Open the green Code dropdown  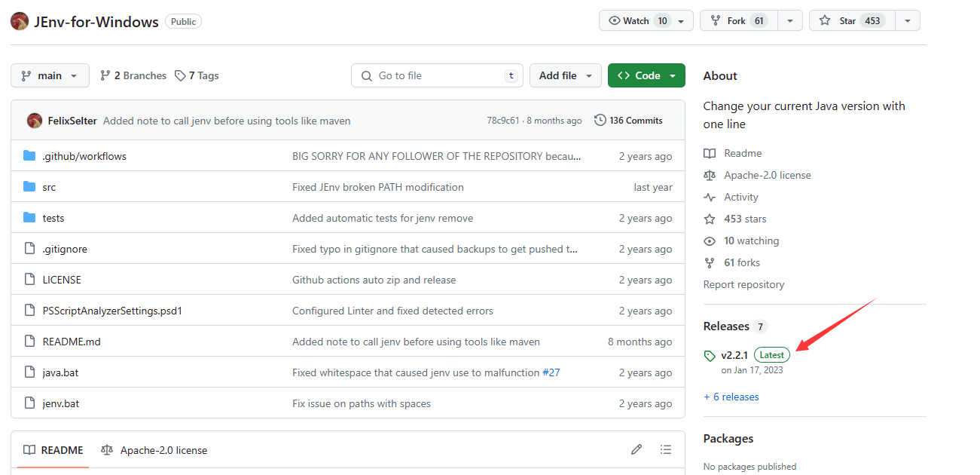click(646, 75)
